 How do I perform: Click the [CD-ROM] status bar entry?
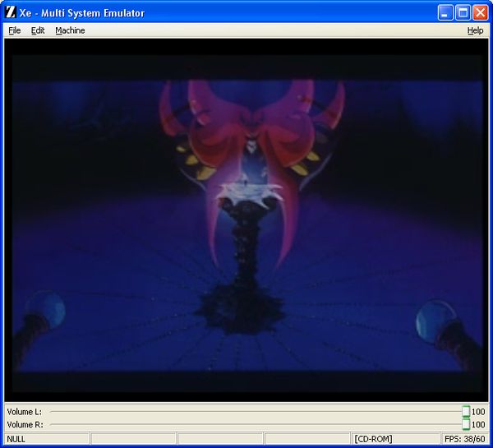tap(395, 439)
